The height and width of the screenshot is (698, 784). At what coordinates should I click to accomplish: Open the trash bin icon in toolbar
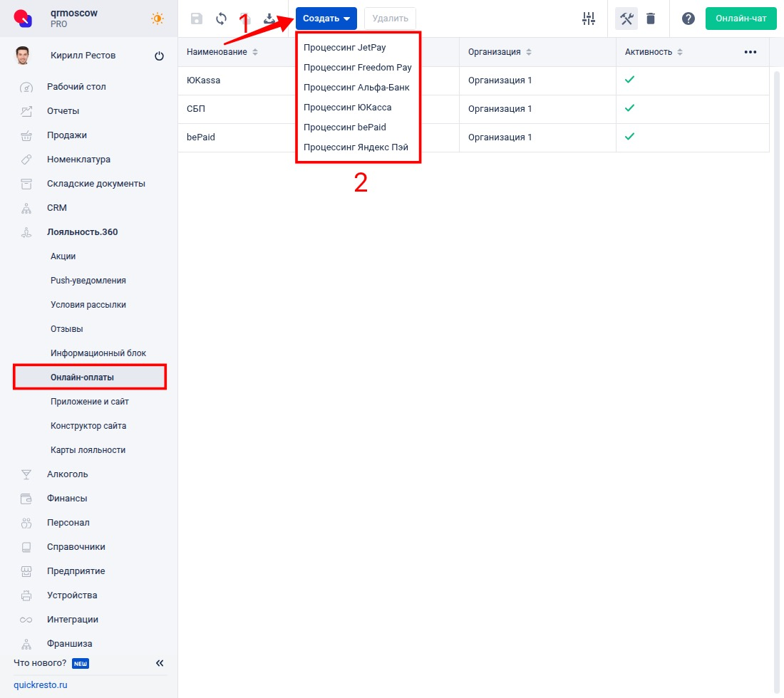pos(651,19)
